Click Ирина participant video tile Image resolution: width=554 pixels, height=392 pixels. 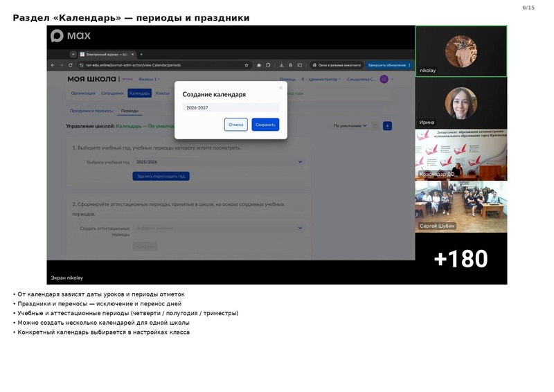(461, 103)
